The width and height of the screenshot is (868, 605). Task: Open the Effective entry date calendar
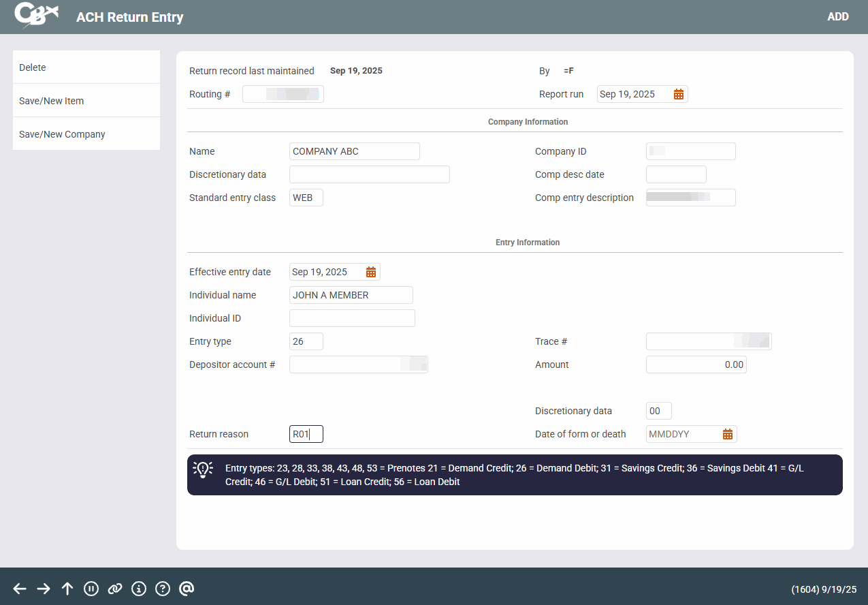(370, 272)
